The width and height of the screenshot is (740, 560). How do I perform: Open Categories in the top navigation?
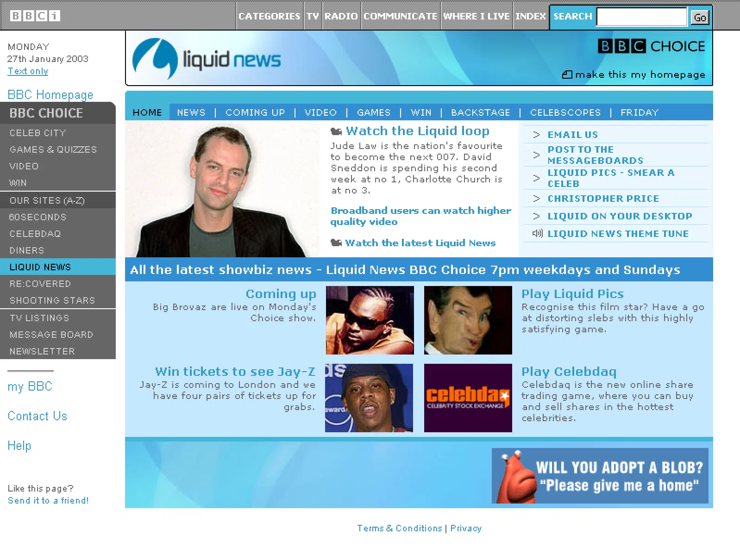click(x=269, y=16)
